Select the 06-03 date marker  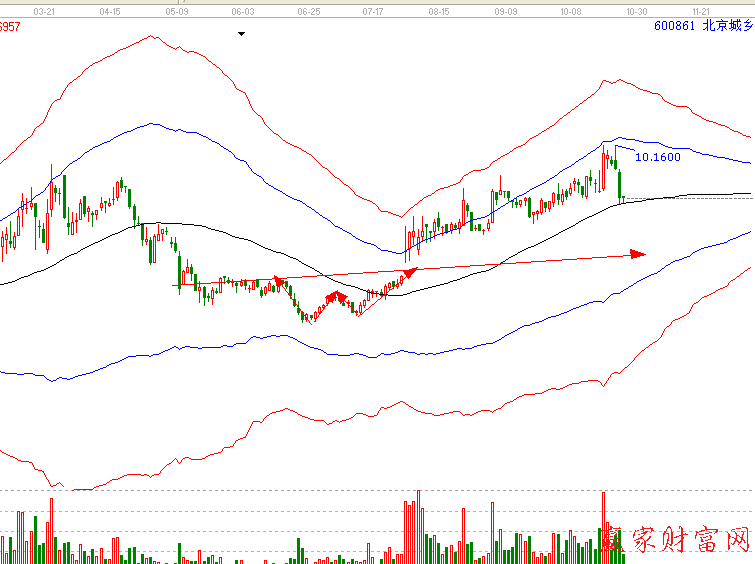click(x=242, y=11)
